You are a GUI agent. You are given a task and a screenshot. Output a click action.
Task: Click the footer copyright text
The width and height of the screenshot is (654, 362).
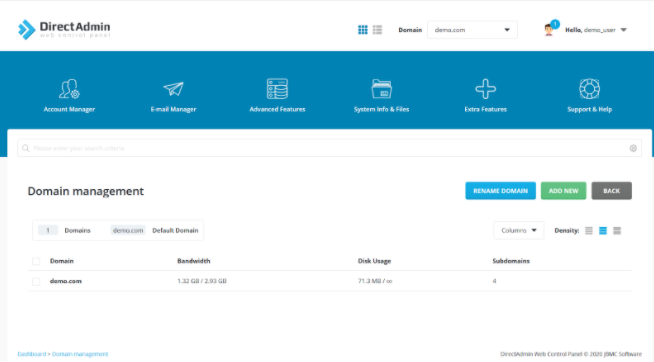(x=571, y=354)
